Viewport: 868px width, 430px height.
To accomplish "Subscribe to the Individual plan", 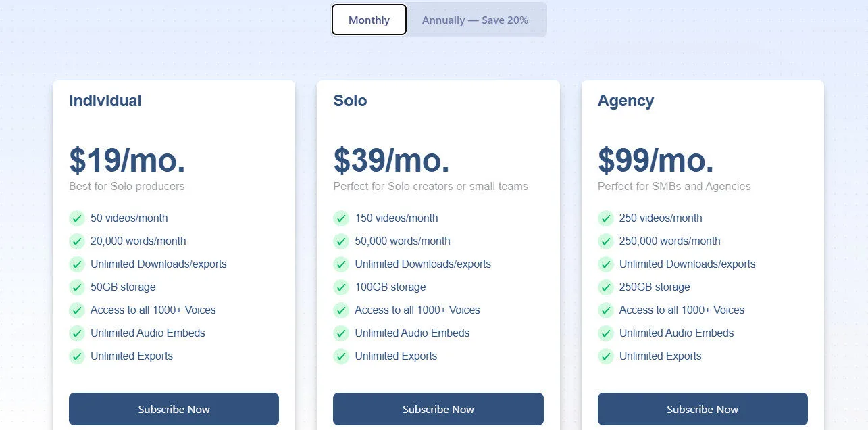I will point(174,409).
